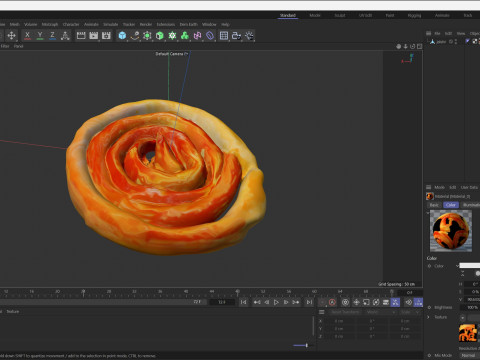
Task: Go to the end of the animation
Action: coord(309,302)
